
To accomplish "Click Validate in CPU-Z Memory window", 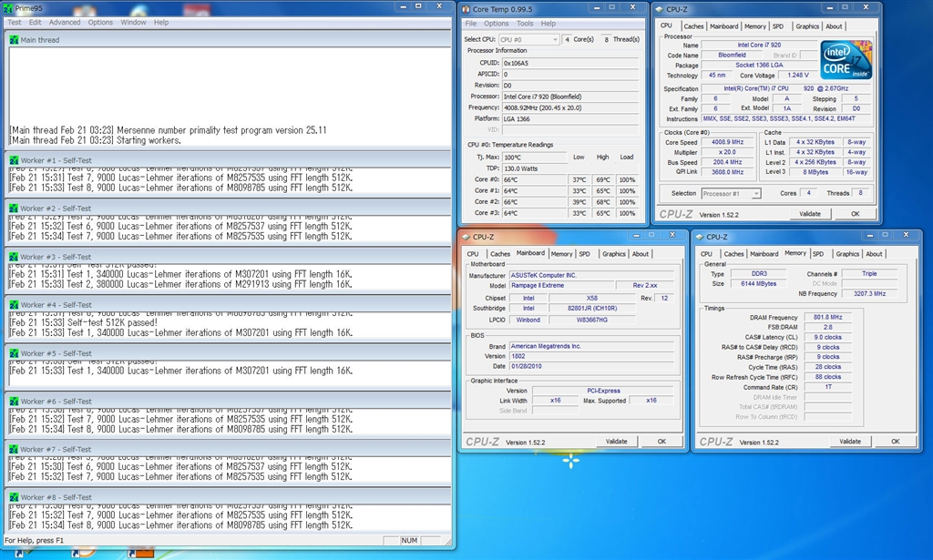I will tap(850, 442).
